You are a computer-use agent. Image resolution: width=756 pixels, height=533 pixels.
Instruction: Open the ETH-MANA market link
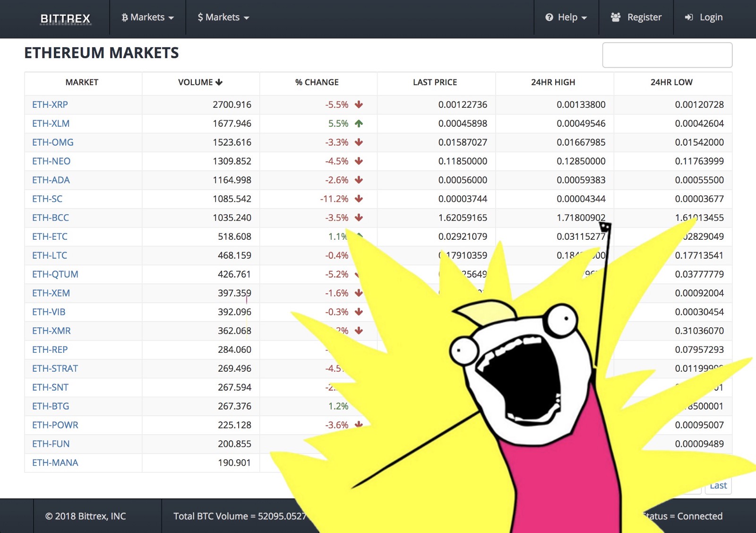pyautogui.click(x=55, y=463)
